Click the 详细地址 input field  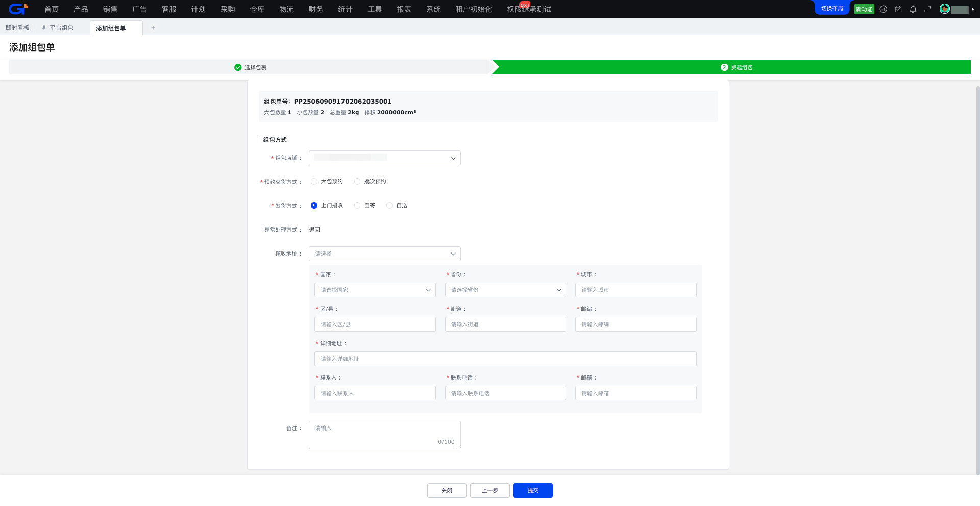505,359
